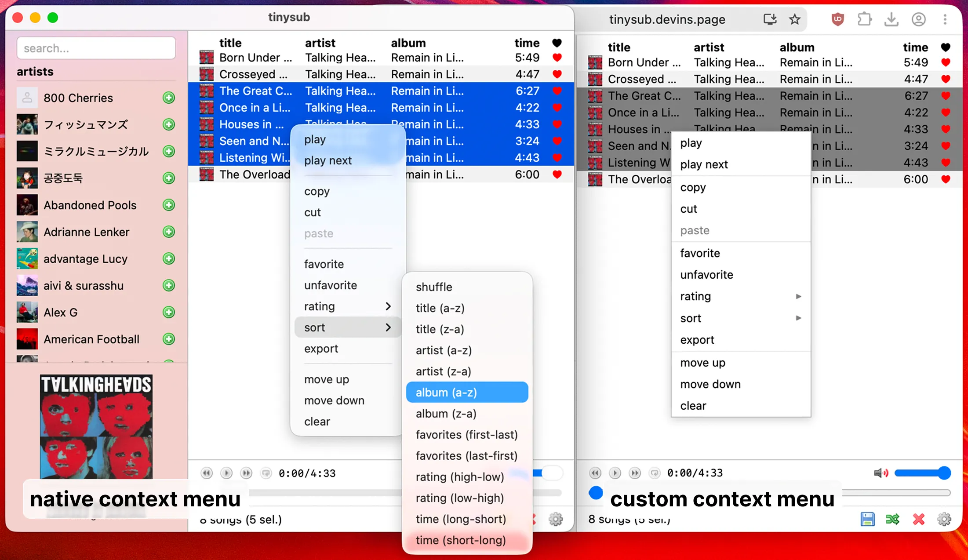Choose album (a-z) in sort submenu
This screenshot has height=560, width=968.
pyautogui.click(x=467, y=392)
